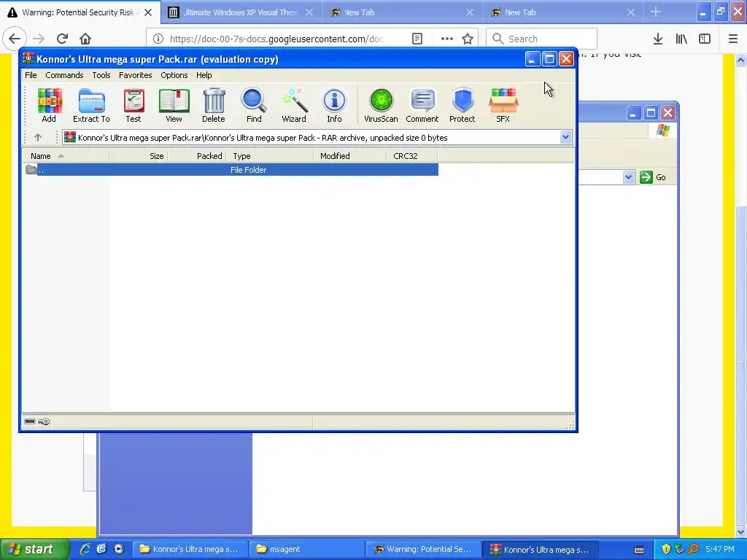Open Firefox Downloads arrow icon
Image resolution: width=747 pixels, height=560 pixels.
(658, 39)
